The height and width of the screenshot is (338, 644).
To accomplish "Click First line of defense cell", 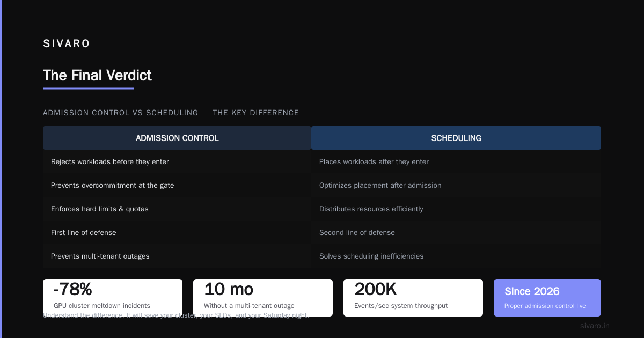I will tap(177, 232).
